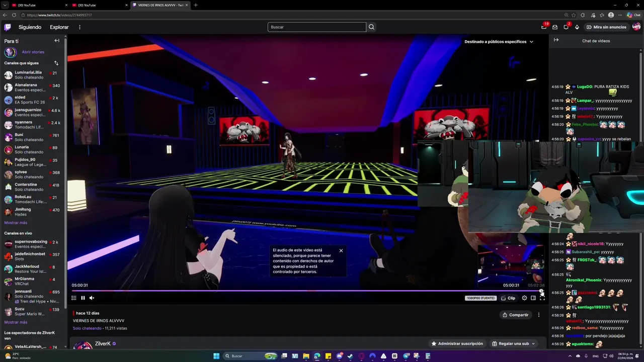Open the Explorar tab
Screen dimensions: 644x362
click(59, 27)
